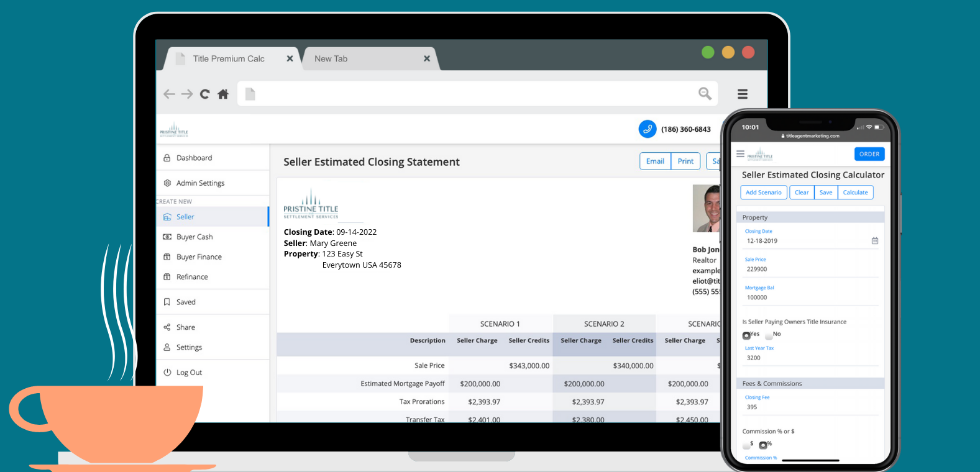Select Refinance in the sidebar
Screen dimensions: 980x472
pyautogui.click(x=213, y=277)
